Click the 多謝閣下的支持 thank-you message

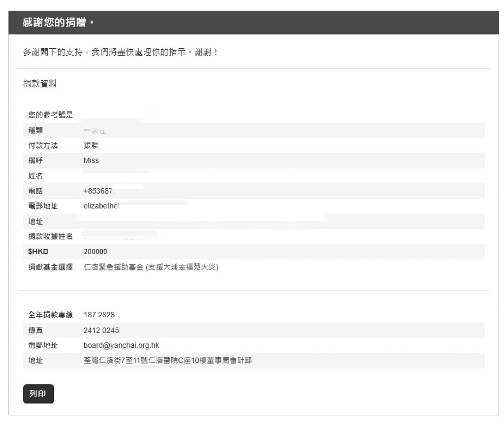point(121,52)
